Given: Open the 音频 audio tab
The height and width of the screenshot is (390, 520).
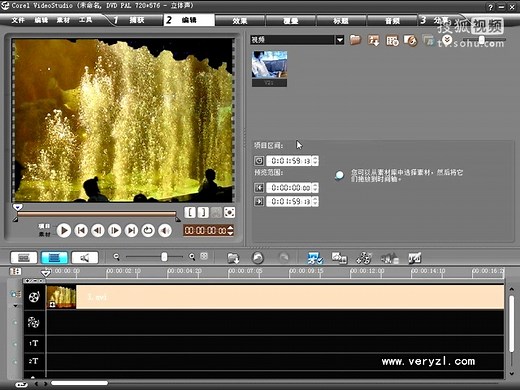Looking at the screenshot, I should [x=392, y=21].
